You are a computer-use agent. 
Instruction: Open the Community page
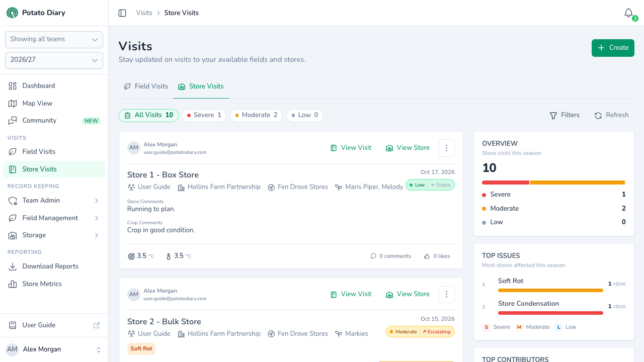click(54, 121)
